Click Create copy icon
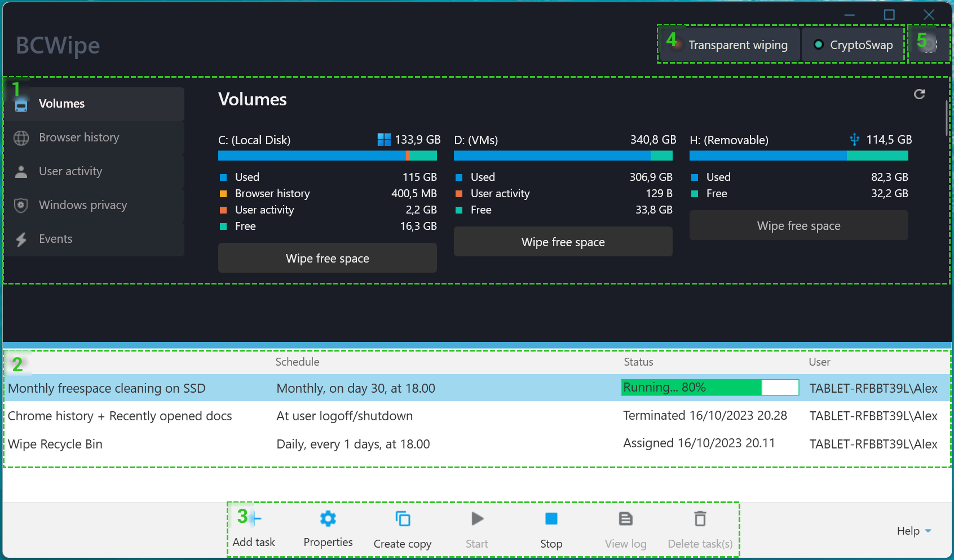954x560 pixels. [x=403, y=518]
